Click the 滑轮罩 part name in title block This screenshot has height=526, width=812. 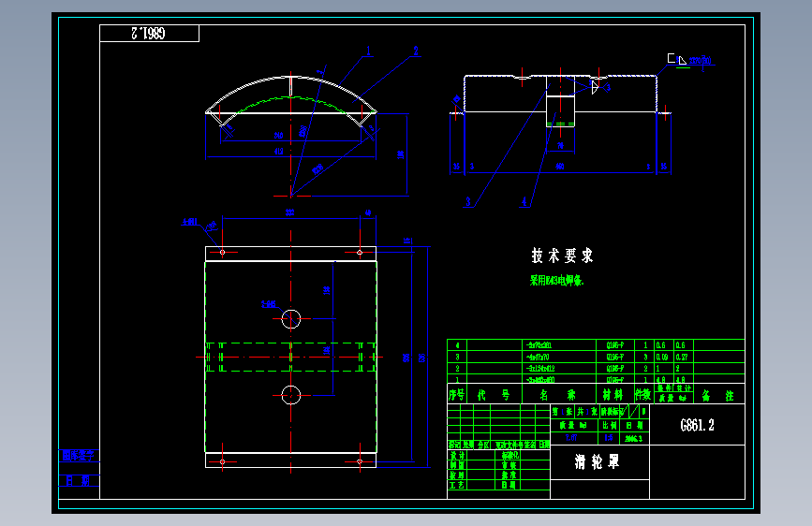pyautogui.click(x=598, y=461)
